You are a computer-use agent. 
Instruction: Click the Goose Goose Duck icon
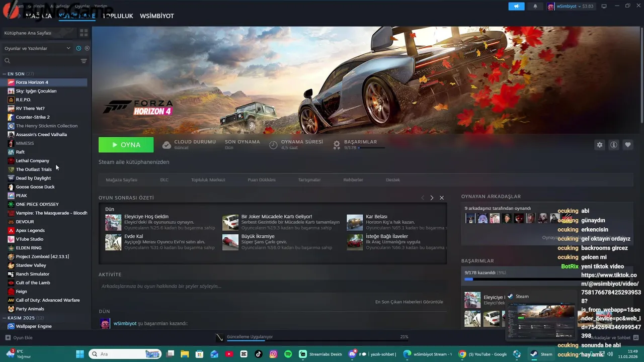(x=11, y=187)
